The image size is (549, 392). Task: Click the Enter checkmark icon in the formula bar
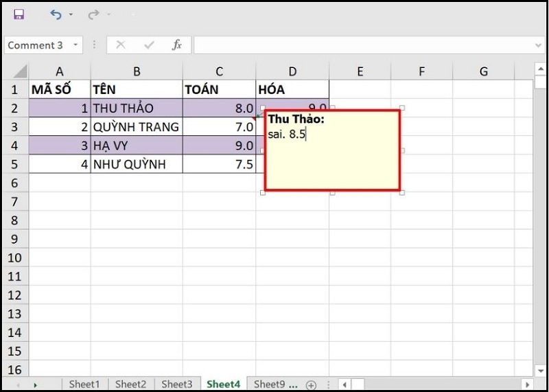tap(149, 45)
